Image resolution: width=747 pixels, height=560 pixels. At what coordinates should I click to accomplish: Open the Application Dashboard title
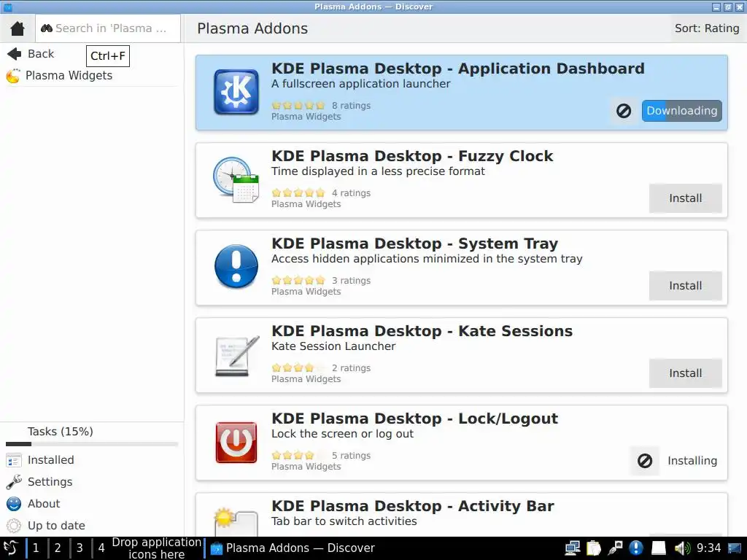pyautogui.click(x=458, y=69)
